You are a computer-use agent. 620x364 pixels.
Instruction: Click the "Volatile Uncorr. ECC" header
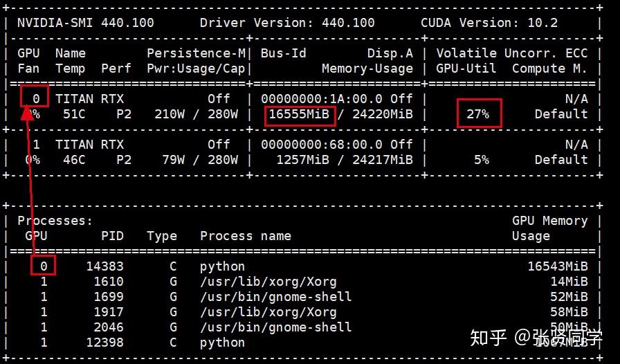[x=511, y=53]
